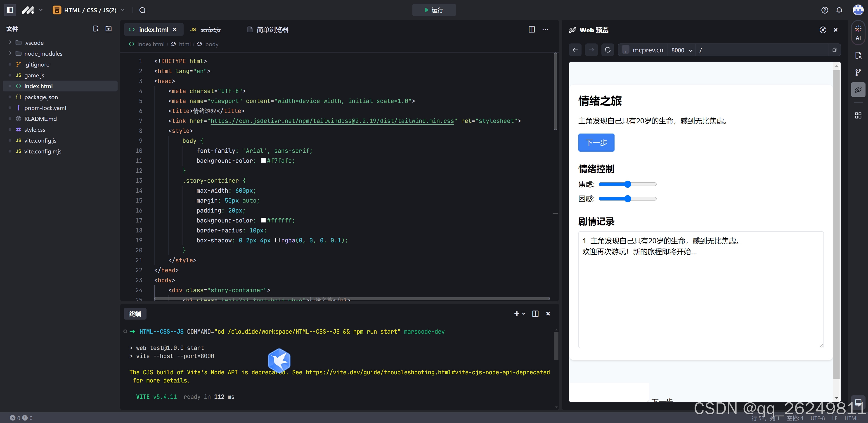Click the new file icon in file explorer
The image size is (868, 423).
tap(96, 29)
